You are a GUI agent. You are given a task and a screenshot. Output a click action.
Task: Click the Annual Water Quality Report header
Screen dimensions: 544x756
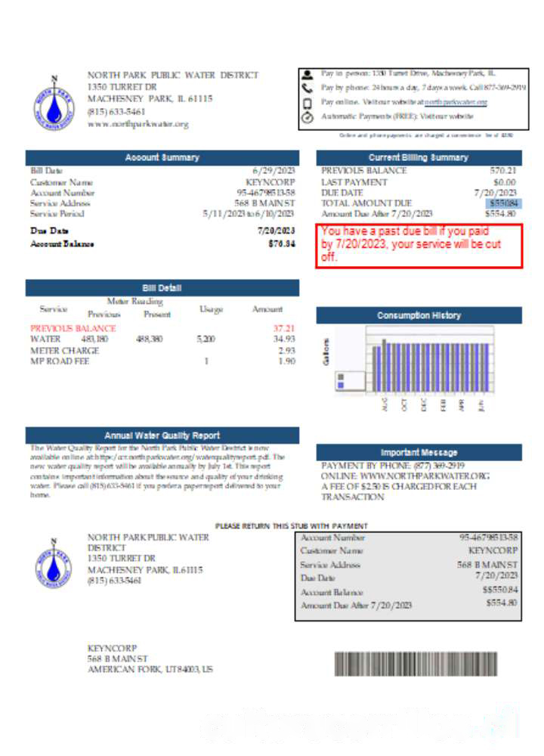(x=162, y=435)
